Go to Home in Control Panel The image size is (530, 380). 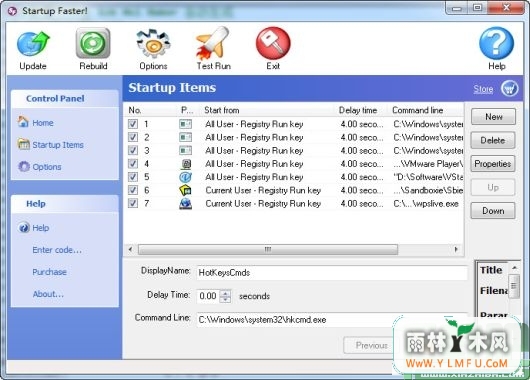(x=43, y=123)
